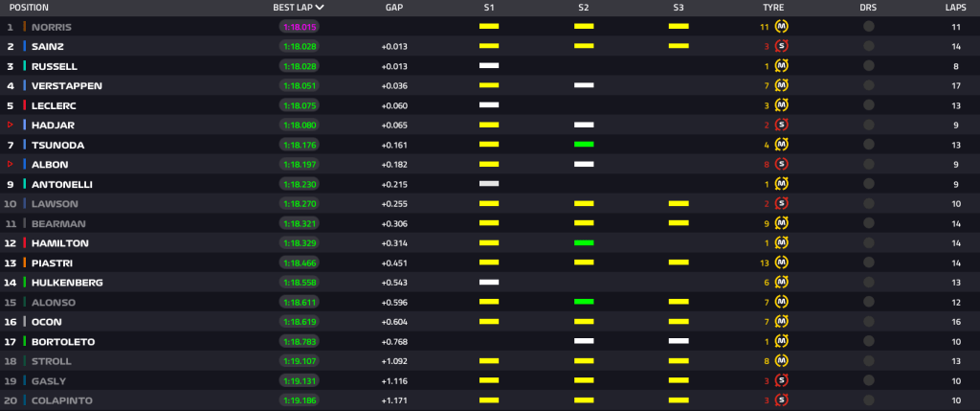Click the red pit arrow beside Albon
Viewport: 980px width, 411px height.
[10, 164]
